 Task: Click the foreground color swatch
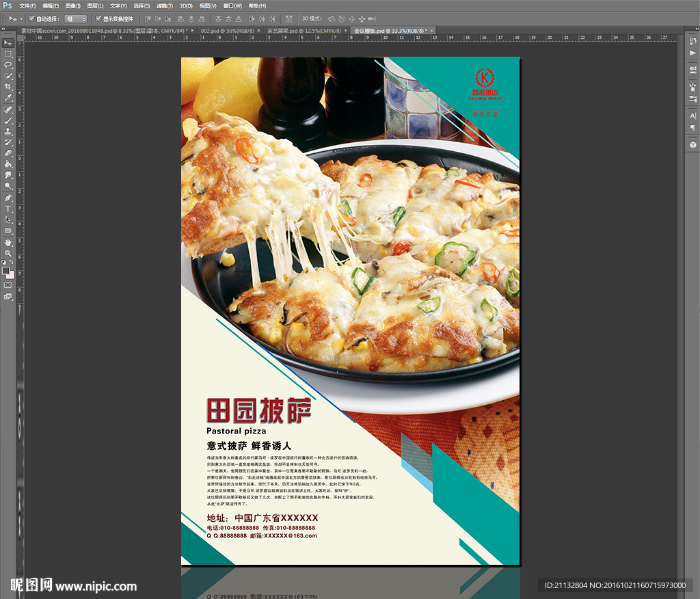click(x=6, y=270)
